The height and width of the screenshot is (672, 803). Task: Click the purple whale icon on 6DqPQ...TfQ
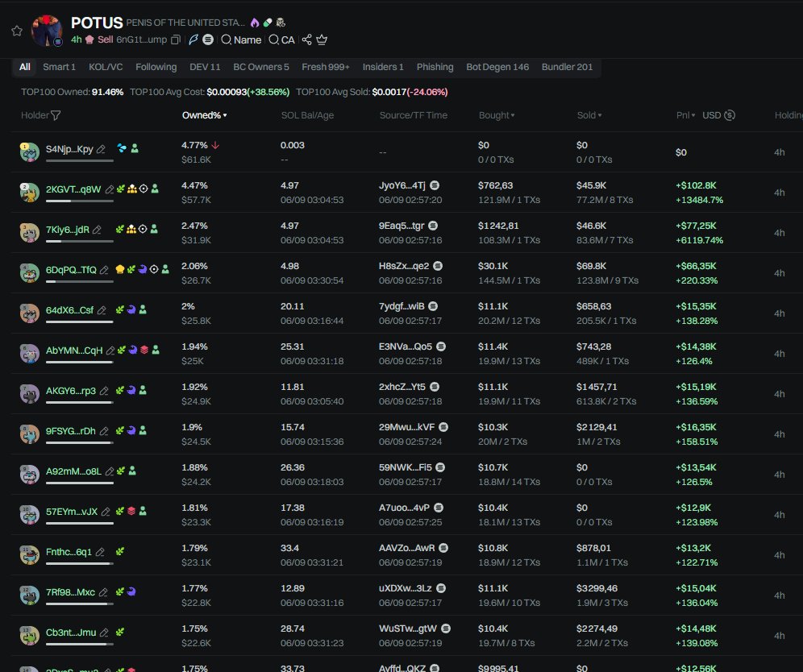[143, 269]
